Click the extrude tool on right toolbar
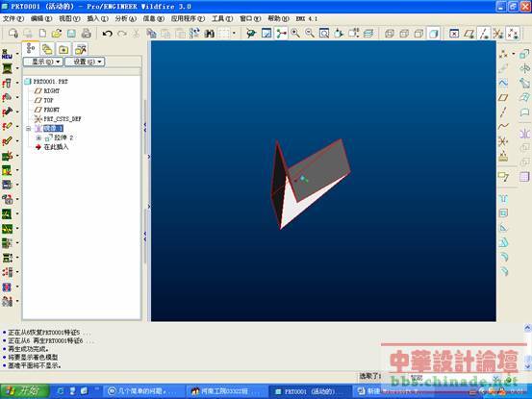The image size is (532, 399). pyautogui.click(x=524, y=54)
